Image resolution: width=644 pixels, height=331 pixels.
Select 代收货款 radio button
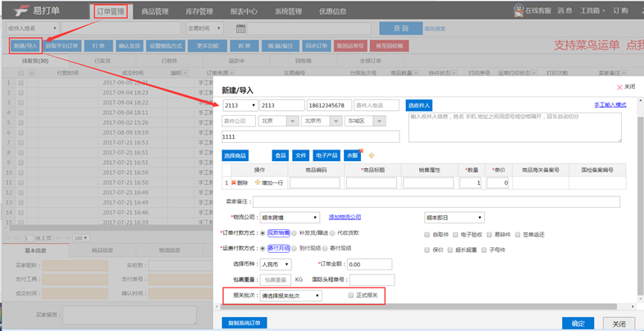click(332, 232)
